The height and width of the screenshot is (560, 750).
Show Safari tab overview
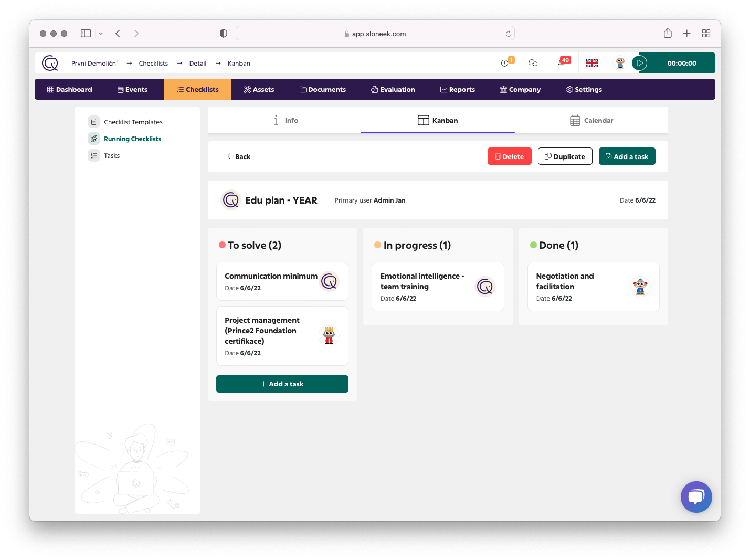[x=706, y=33]
